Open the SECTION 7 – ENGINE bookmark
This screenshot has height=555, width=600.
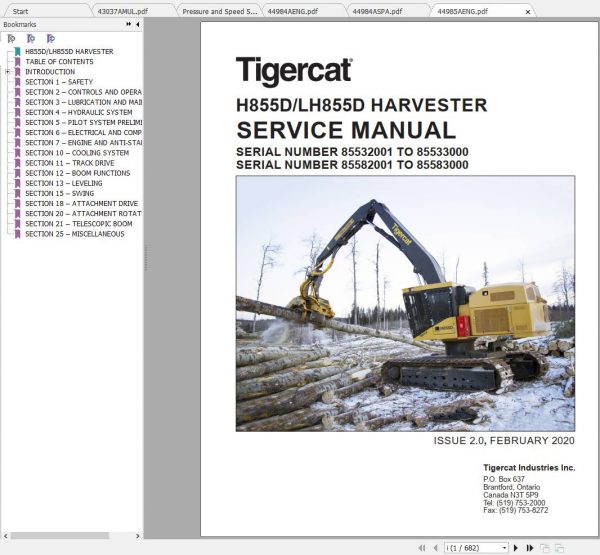83,142
